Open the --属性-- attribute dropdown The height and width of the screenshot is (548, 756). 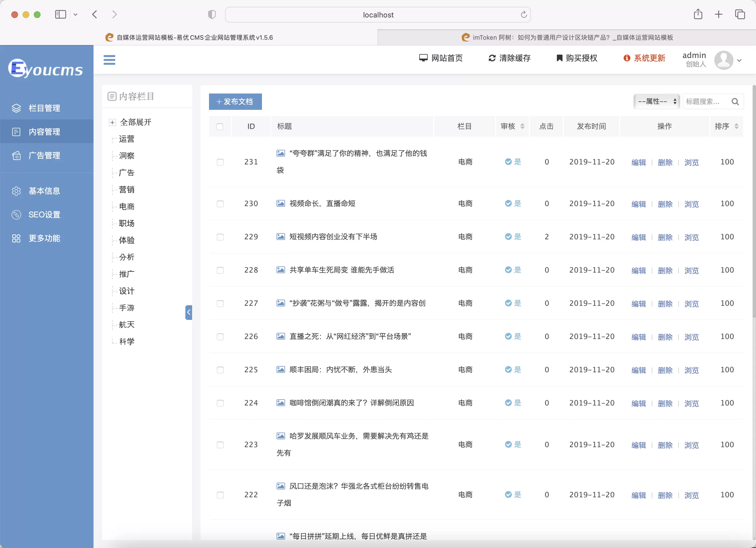pos(656,101)
